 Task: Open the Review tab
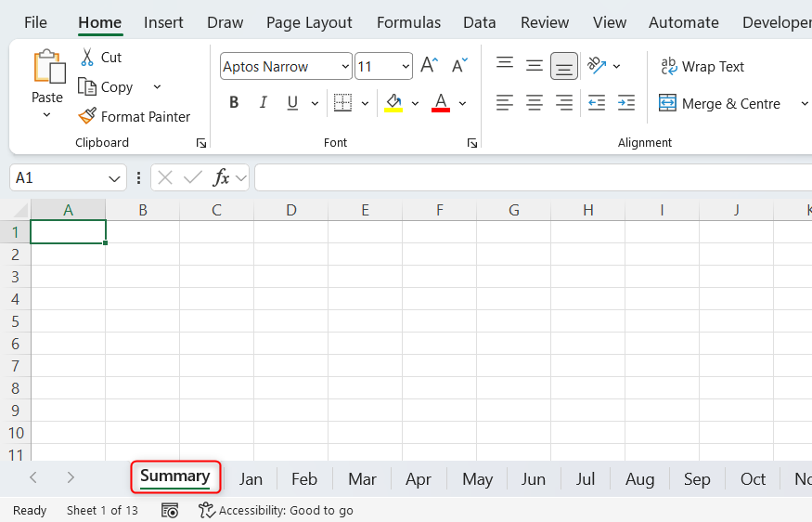click(544, 22)
